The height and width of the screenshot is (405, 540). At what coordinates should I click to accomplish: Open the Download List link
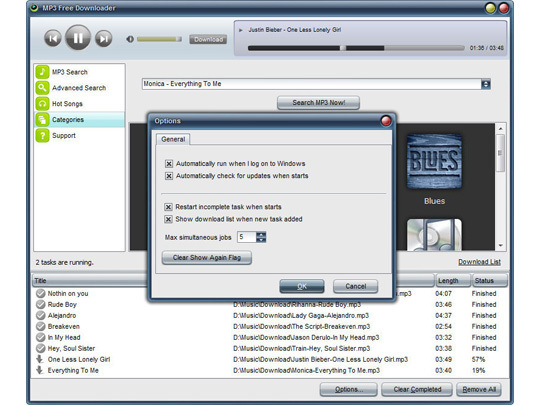point(479,262)
